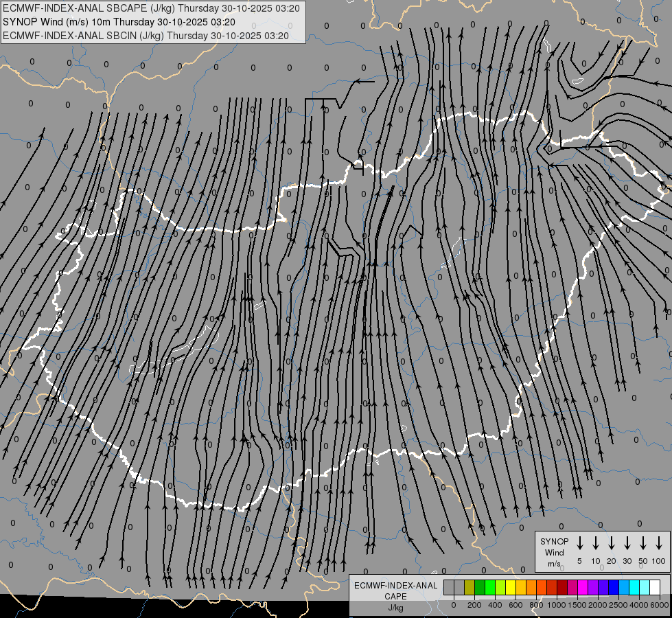Screen dimensions: 672x618
Task: Click the '600' tick on CAPE scale
Action: [x=515, y=605]
